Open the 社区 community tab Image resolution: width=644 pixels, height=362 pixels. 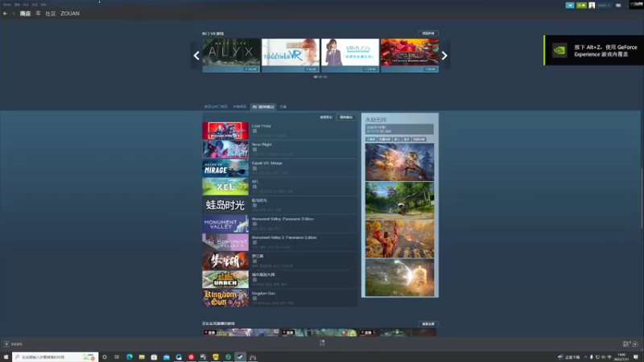click(51, 14)
